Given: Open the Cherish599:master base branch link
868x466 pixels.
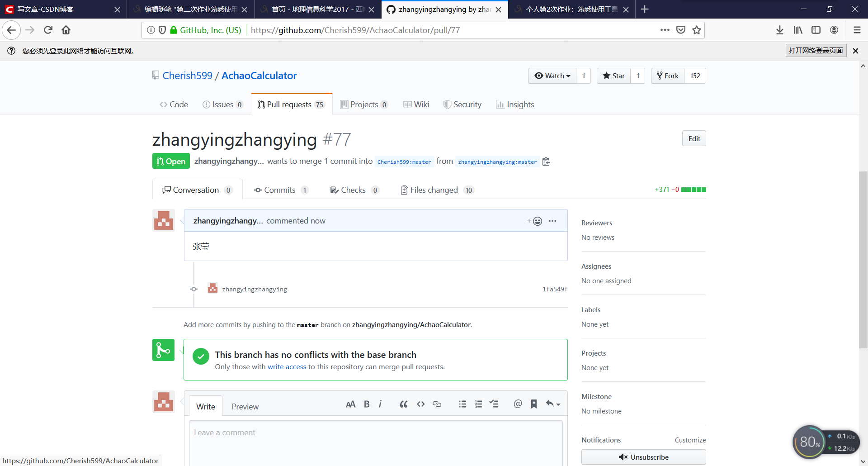Looking at the screenshot, I should pyautogui.click(x=404, y=162).
